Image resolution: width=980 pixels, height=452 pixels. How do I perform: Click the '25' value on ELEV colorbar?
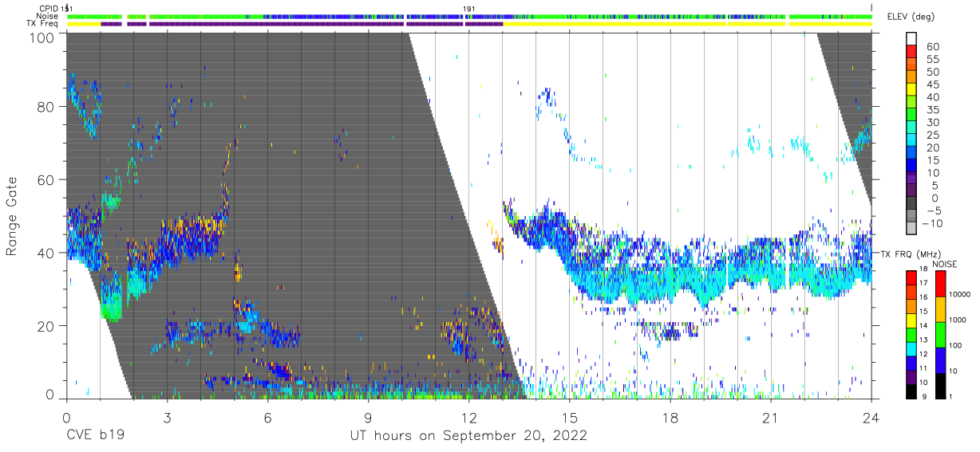click(932, 136)
